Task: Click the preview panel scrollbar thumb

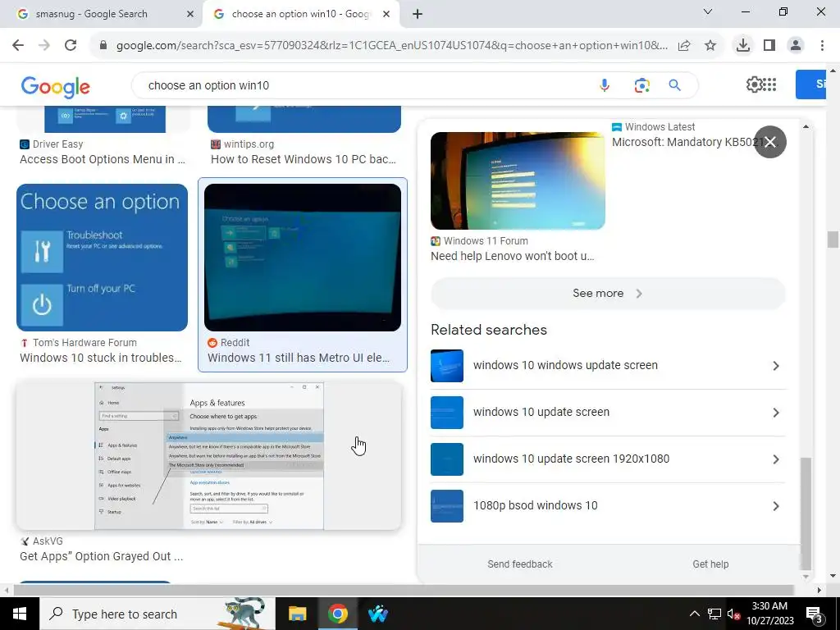Action: 806,514
